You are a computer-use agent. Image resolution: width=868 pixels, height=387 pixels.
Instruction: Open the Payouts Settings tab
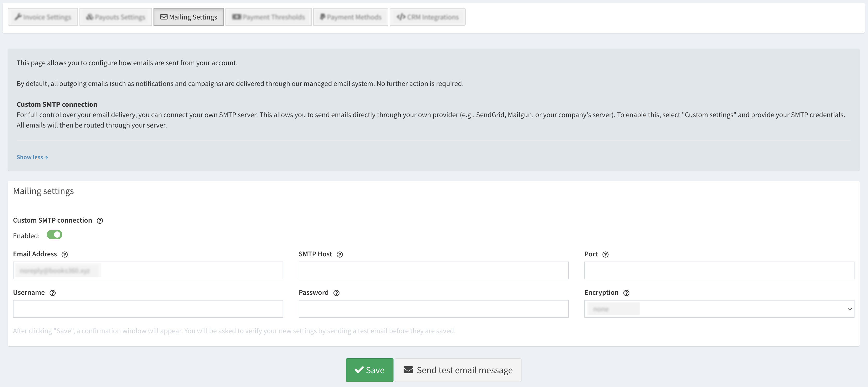pos(116,17)
